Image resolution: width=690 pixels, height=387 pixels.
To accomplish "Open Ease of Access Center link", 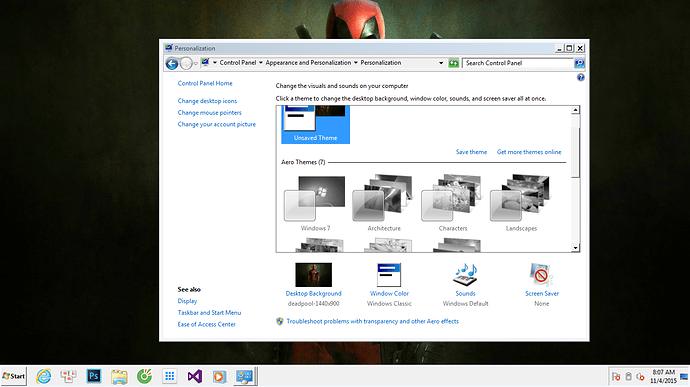I will tap(206, 324).
